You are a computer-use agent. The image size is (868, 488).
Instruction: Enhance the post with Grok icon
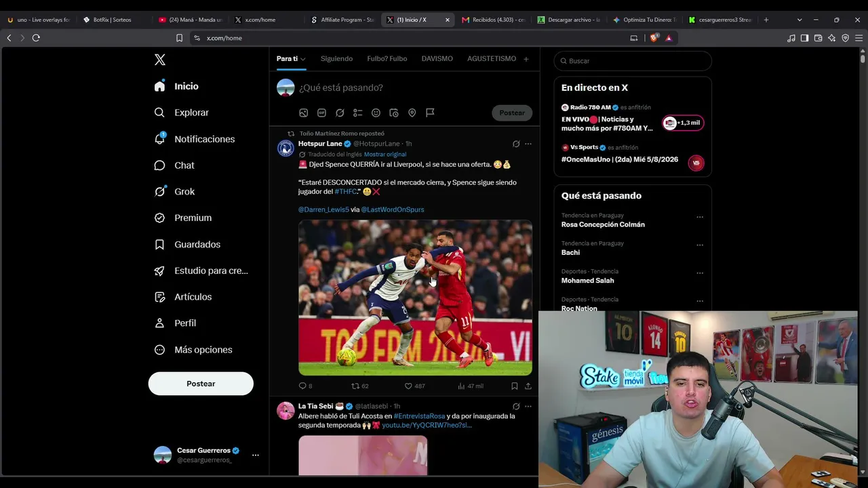tap(340, 113)
